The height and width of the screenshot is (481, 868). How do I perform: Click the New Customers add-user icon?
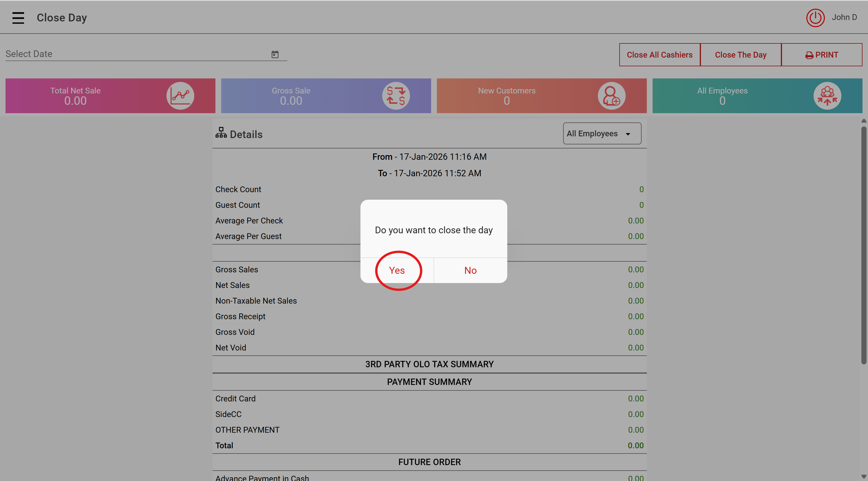coord(611,96)
